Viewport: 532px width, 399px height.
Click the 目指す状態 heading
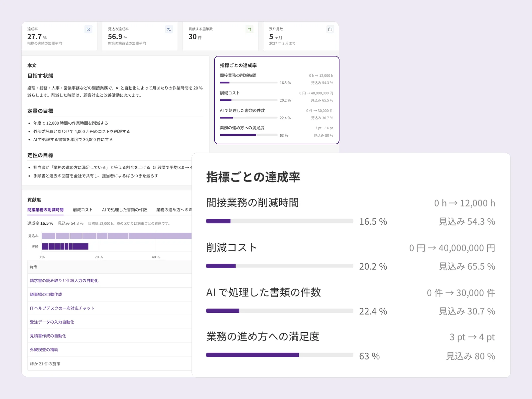(x=40, y=76)
